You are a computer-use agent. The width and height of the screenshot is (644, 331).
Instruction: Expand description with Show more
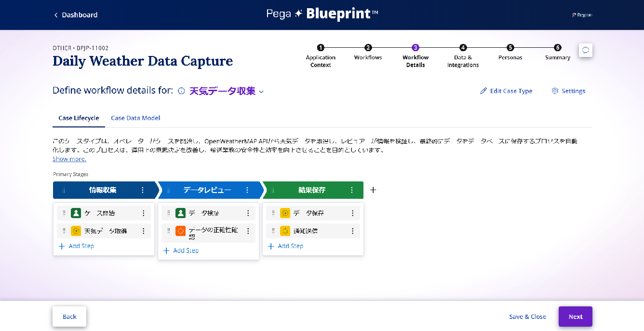pos(69,159)
